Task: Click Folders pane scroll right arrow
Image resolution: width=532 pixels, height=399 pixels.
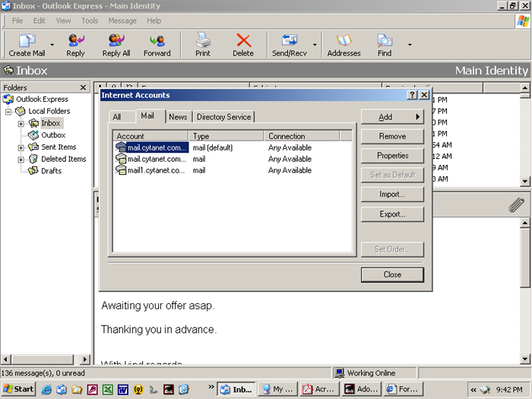Action: 85,359
